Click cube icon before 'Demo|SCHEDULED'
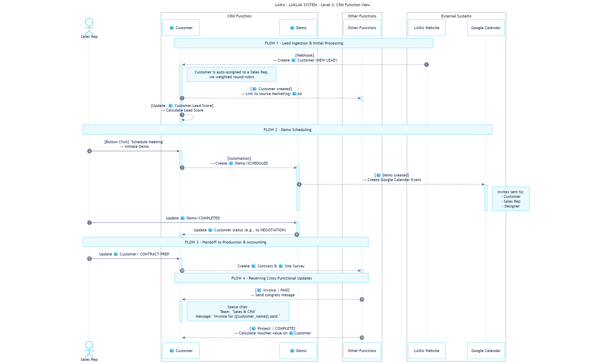The width and height of the screenshot is (600, 364). (x=231, y=163)
